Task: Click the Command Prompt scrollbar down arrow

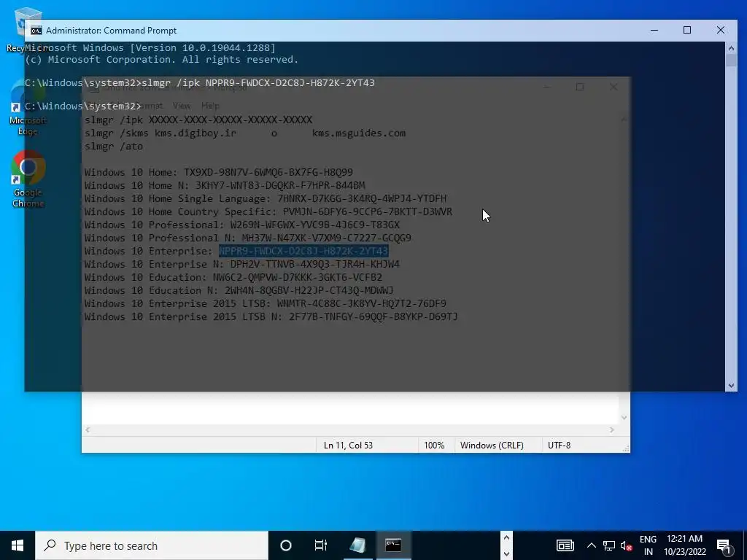Action: coord(731,386)
